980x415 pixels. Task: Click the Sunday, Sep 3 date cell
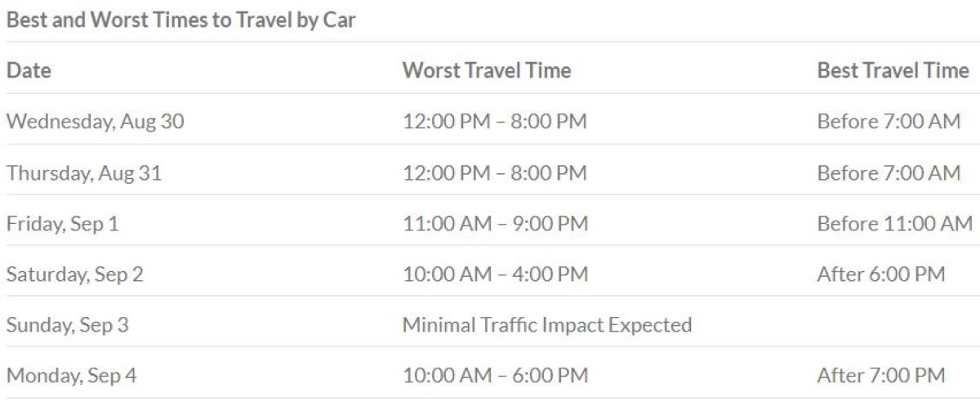68,325
